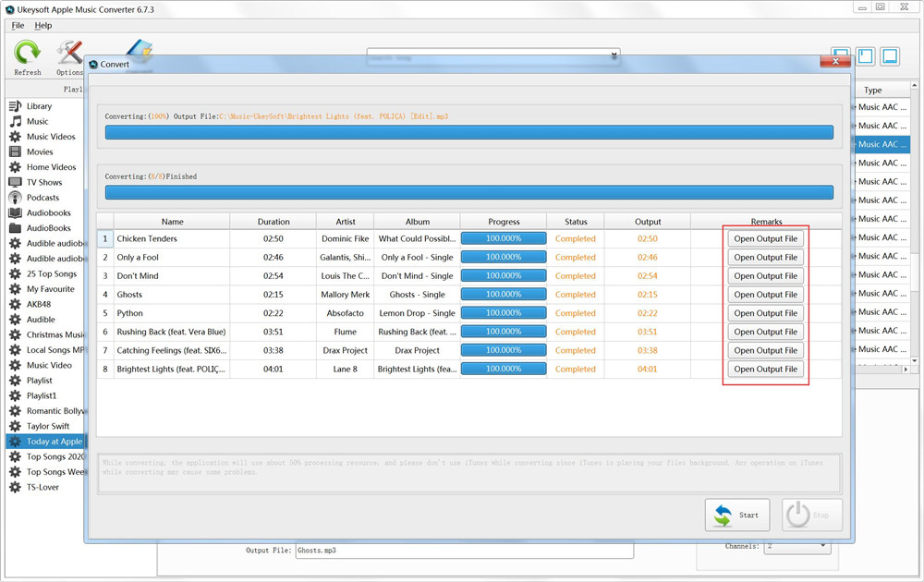Click the Ukeysoft app icon in title bar
This screenshot has width=924, height=582.
point(10,9)
